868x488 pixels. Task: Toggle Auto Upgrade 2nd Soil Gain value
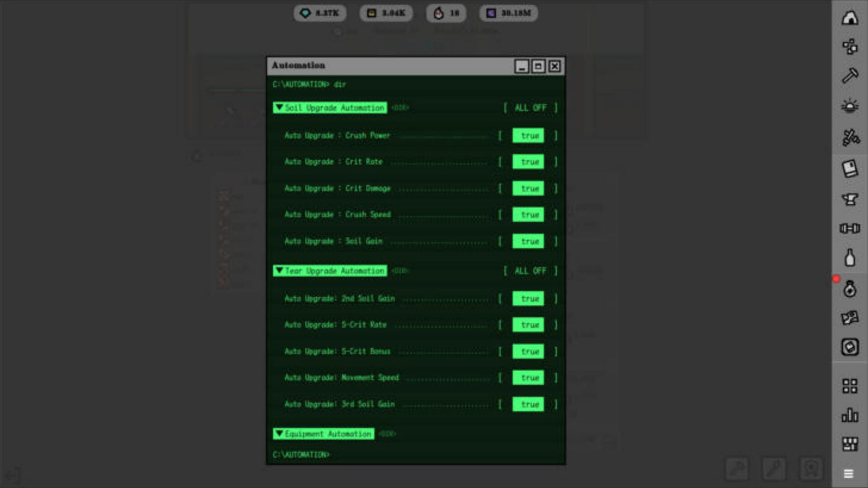528,299
